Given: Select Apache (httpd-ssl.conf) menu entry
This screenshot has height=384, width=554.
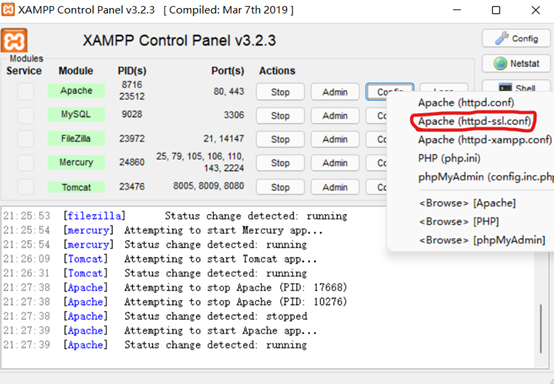Looking at the screenshot, I should click(474, 121).
